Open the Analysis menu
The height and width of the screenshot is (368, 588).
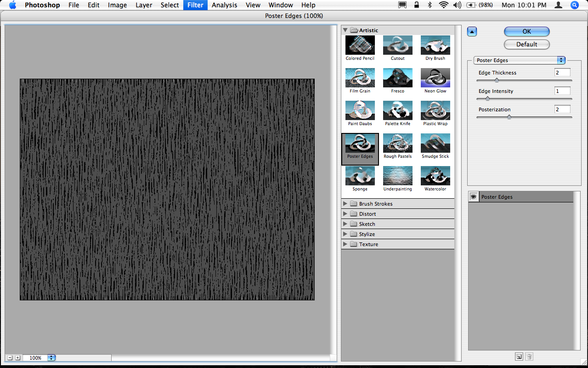(x=225, y=5)
